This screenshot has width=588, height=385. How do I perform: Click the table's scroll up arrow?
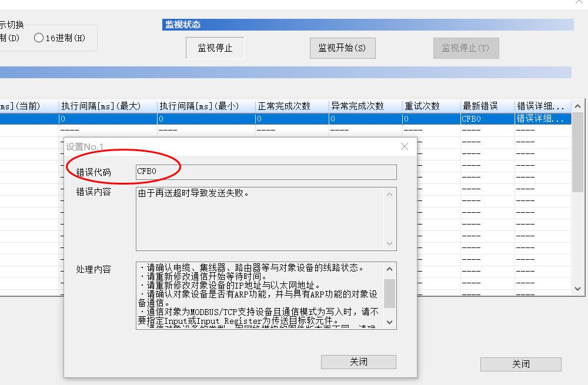point(577,106)
